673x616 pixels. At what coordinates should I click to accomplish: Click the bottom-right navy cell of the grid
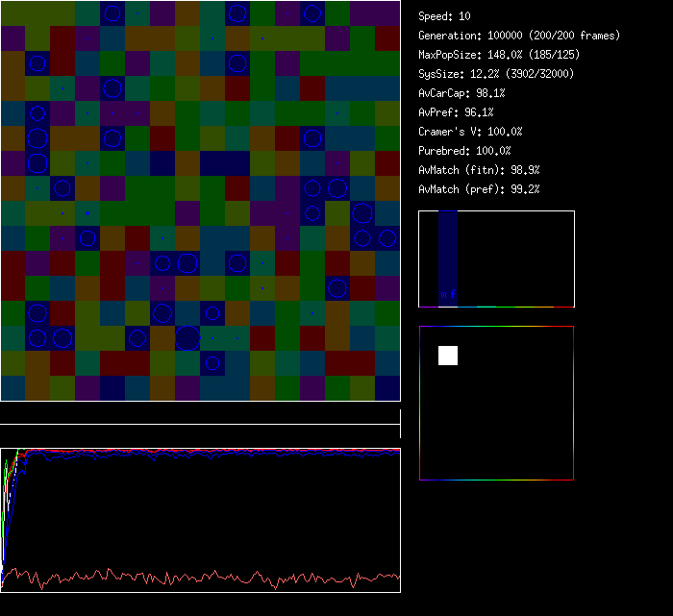387,387
